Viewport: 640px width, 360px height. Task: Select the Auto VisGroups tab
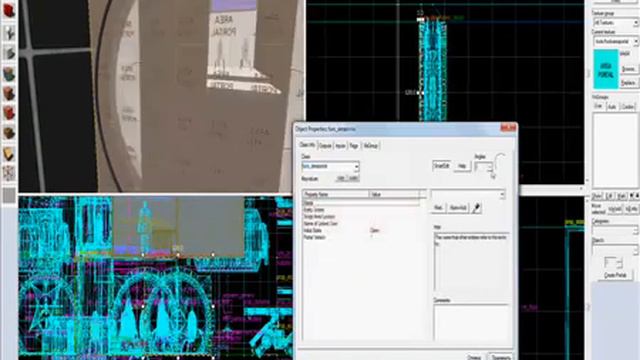point(612,107)
